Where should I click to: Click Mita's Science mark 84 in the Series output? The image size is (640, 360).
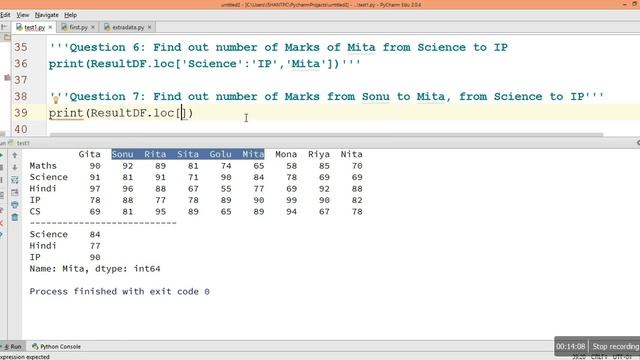95,234
